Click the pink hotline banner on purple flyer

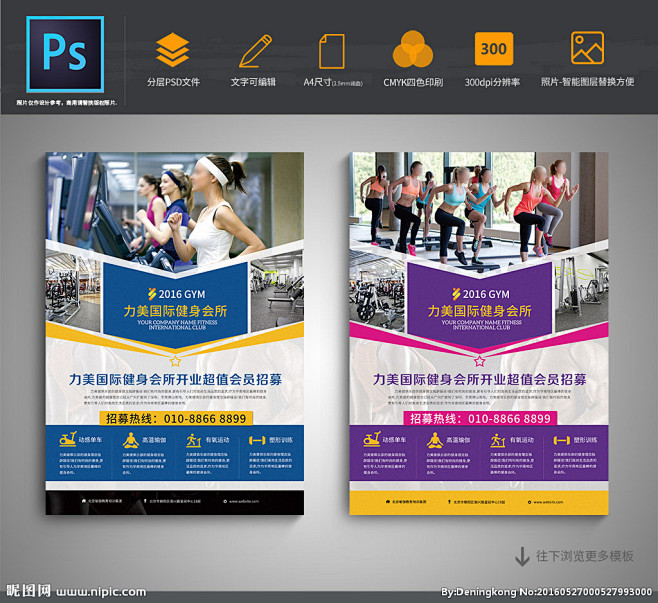(480, 418)
